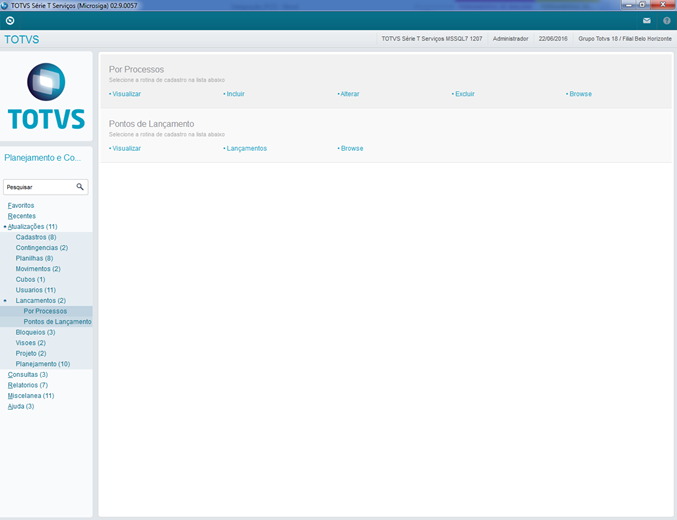Click Incluir under Por Processos
The image size is (677, 520).
236,94
